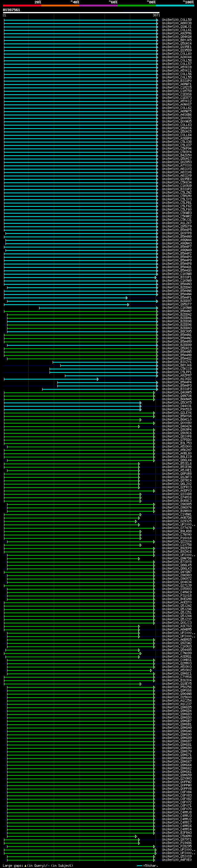The width and height of the screenshot is (197, 868).
Task: Click the UniRef100_A4FVE0 label
Action: coord(177,860)
